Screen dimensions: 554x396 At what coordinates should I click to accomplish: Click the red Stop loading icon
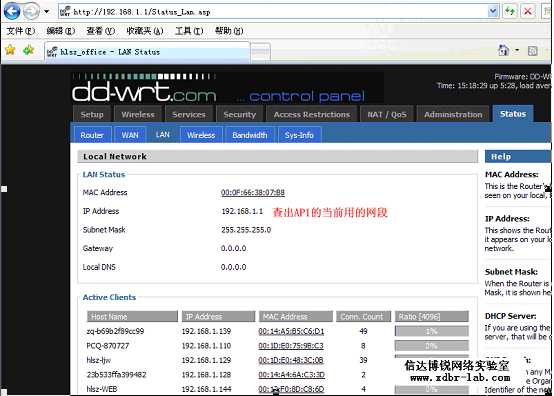tap(528, 12)
